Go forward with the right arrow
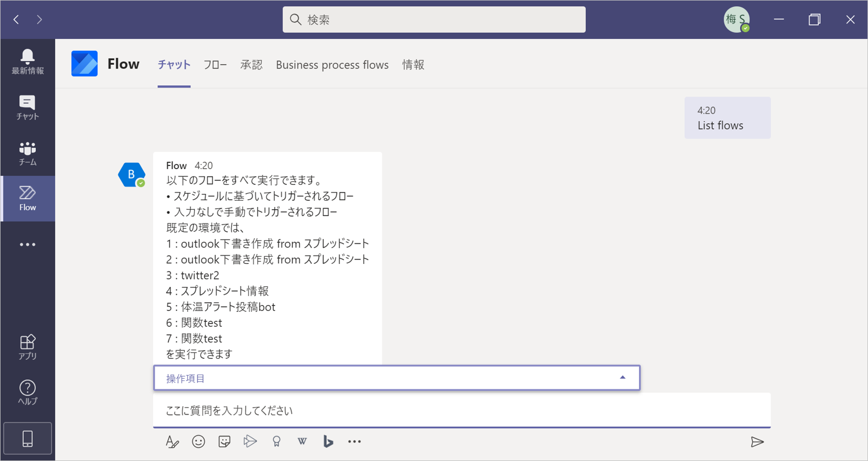This screenshot has height=461, width=868. point(39,19)
